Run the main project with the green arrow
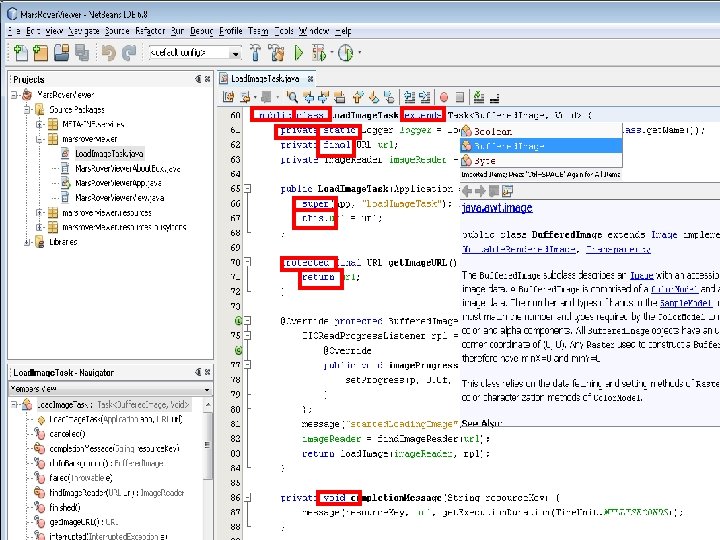Image resolution: width=720 pixels, height=540 pixels. (298, 53)
